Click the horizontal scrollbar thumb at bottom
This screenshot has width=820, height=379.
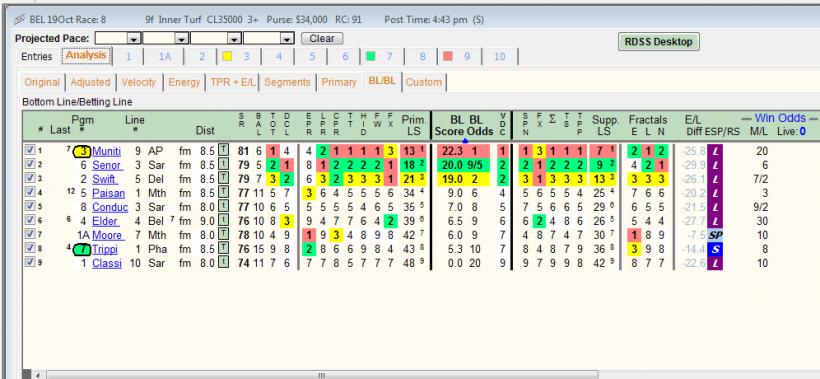322,375
